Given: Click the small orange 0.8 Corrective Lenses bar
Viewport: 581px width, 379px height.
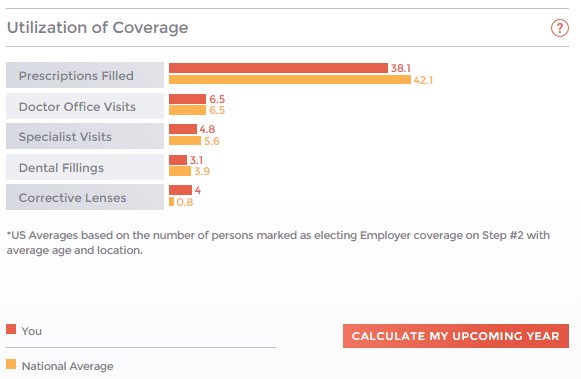Looking at the screenshot, I should click(x=171, y=202).
